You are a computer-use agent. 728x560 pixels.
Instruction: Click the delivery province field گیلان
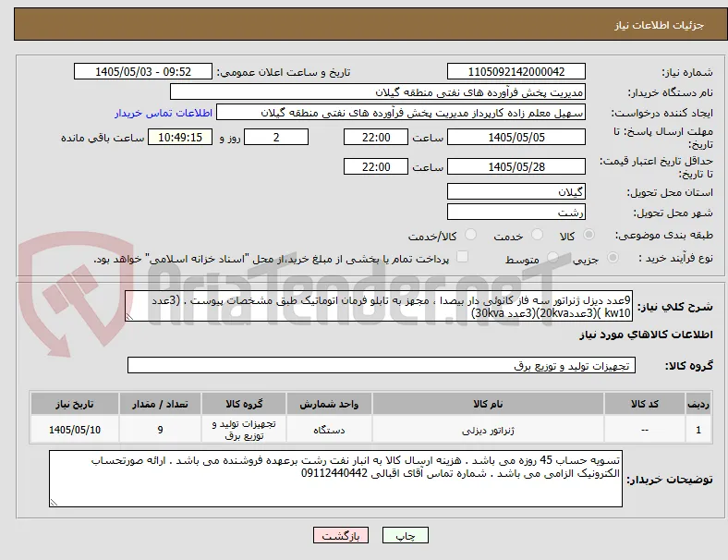pos(516,191)
